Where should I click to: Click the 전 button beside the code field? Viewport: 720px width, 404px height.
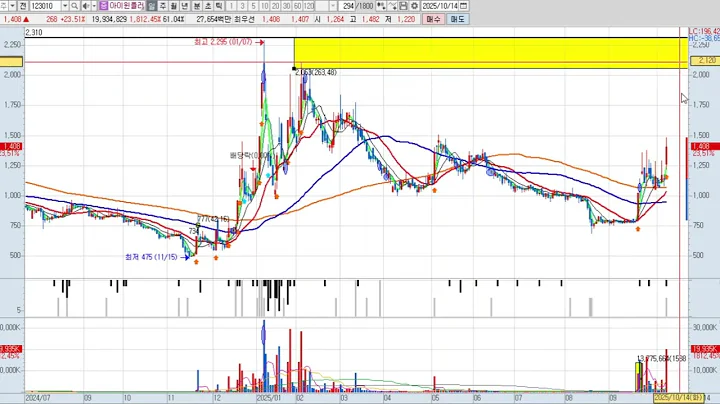[23, 6]
